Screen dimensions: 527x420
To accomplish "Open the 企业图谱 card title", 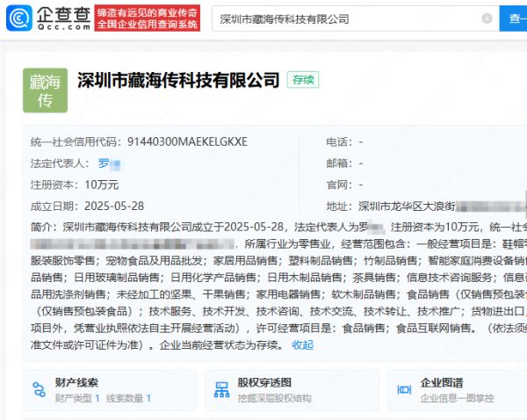I will [442, 382].
